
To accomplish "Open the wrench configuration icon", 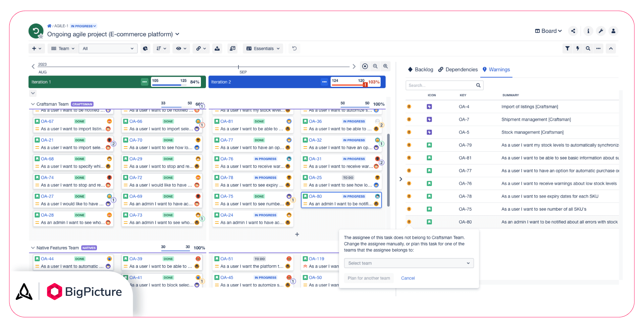I will coord(601,31).
